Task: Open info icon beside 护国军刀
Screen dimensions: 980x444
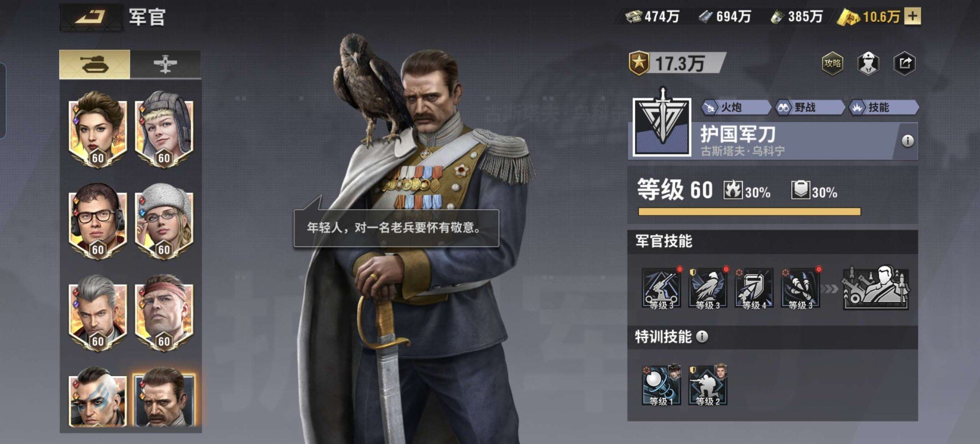Action: click(x=908, y=141)
